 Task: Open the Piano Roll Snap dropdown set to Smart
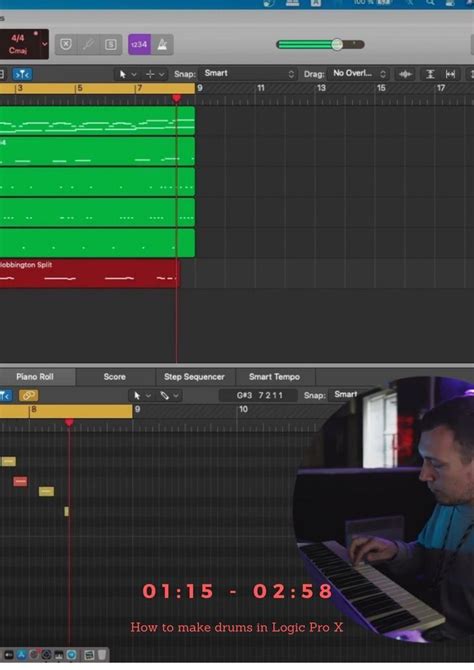(x=346, y=395)
